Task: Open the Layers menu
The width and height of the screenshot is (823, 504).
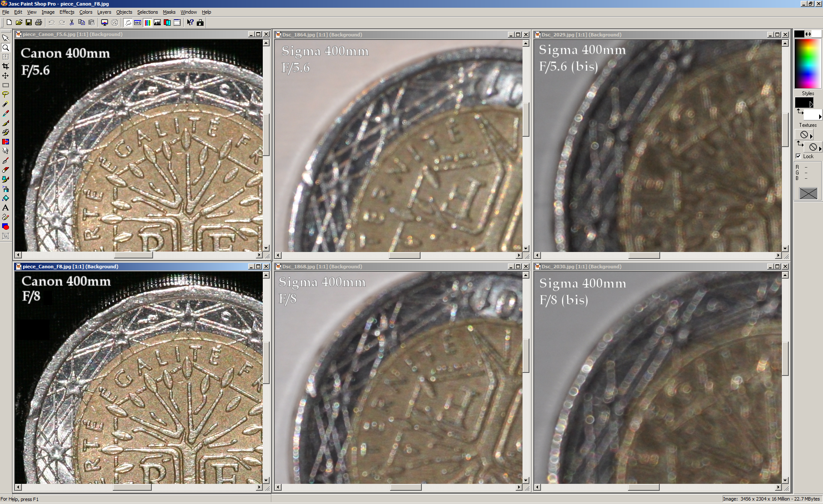Action: 104,12
